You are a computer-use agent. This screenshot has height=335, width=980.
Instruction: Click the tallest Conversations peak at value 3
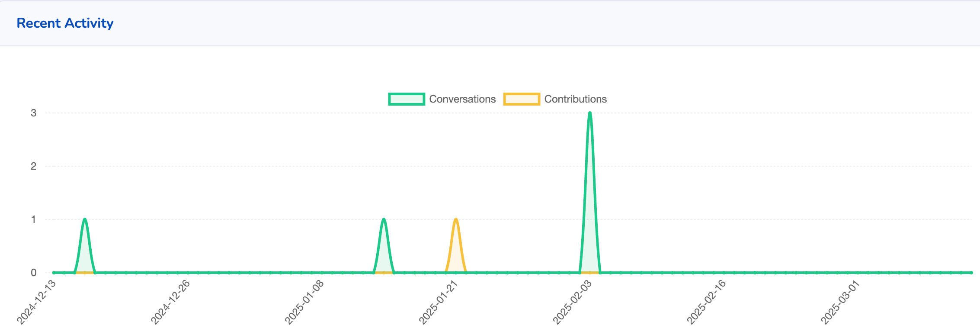tap(590, 113)
